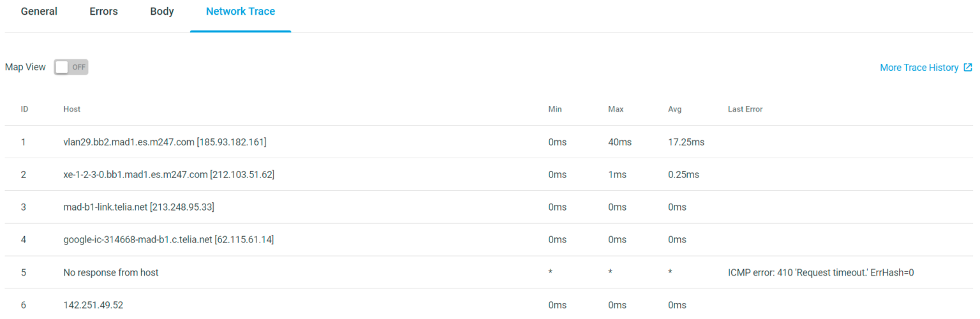980x319 pixels.
Task: Select the 142.251.49.52 hop row
Action: [x=93, y=305]
